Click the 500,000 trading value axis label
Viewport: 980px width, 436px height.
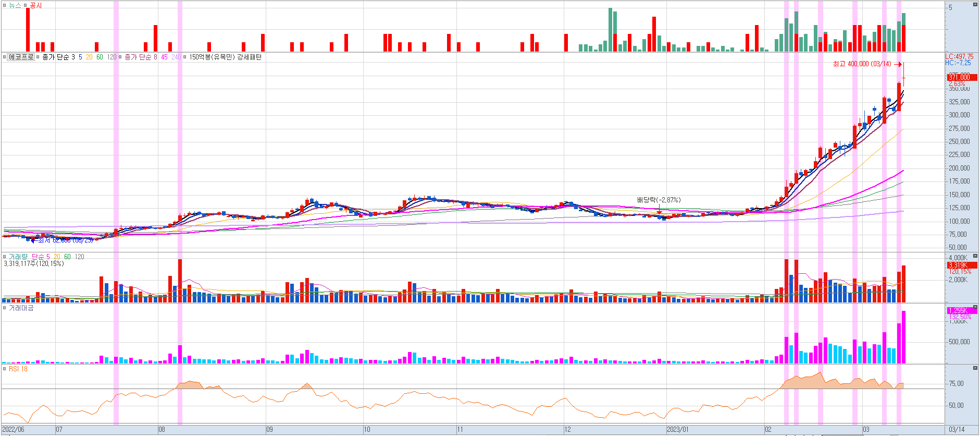point(959,342)
